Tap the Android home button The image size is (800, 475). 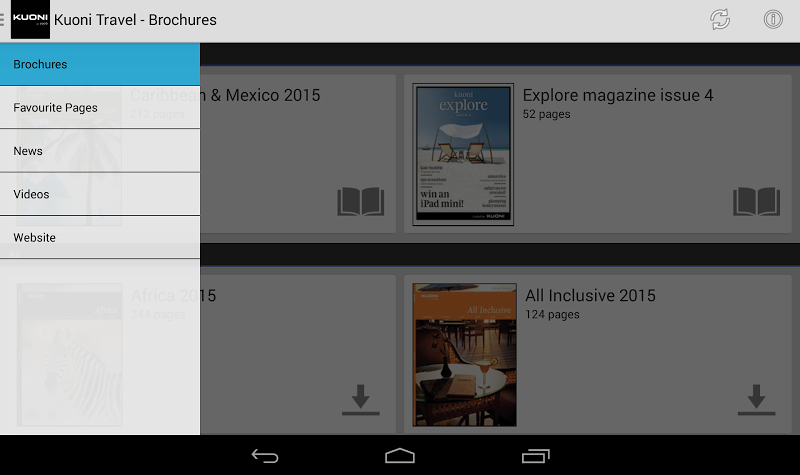click(x=400, y=456)
